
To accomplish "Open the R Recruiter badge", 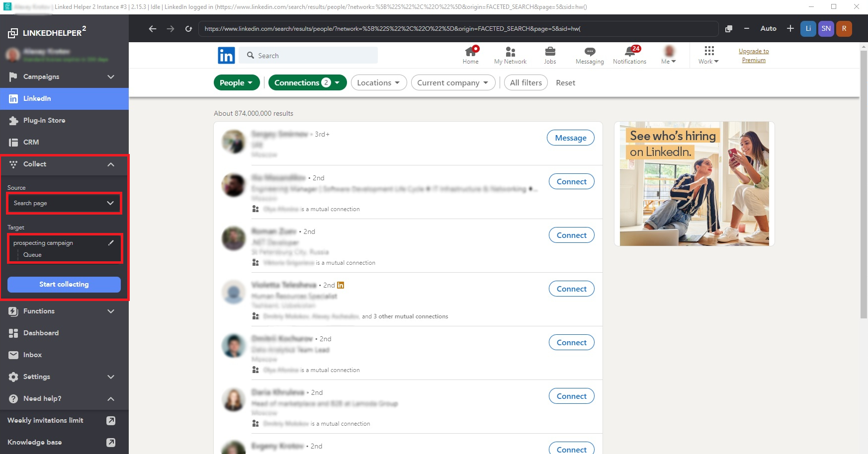I will 844,29.
